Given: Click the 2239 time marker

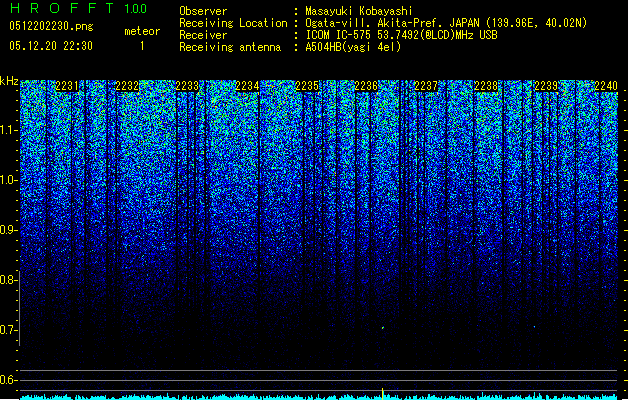Looking at the screenshot, I should click(546, 86).
